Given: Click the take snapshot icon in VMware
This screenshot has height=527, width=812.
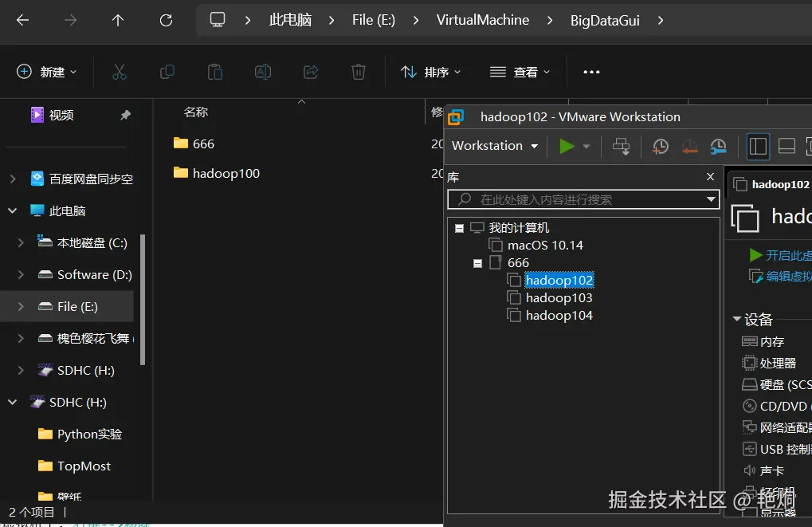Looking at the screenshot, I should coord(661,147).
